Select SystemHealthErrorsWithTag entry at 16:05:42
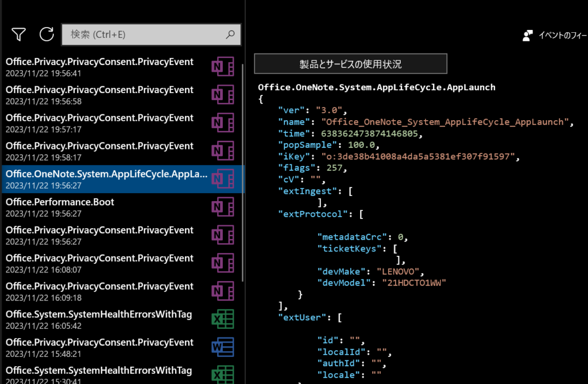 [x=123, y=320]
